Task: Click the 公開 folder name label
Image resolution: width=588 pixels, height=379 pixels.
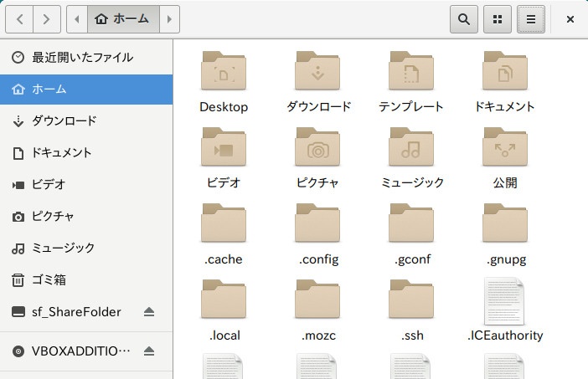Action: (x=505, y=182)
